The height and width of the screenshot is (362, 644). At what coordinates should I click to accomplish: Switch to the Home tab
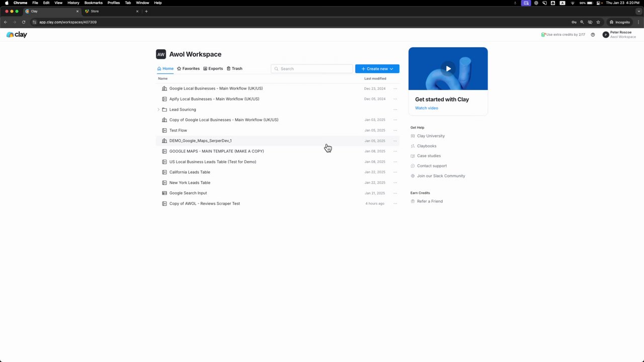tap(165, 68)
